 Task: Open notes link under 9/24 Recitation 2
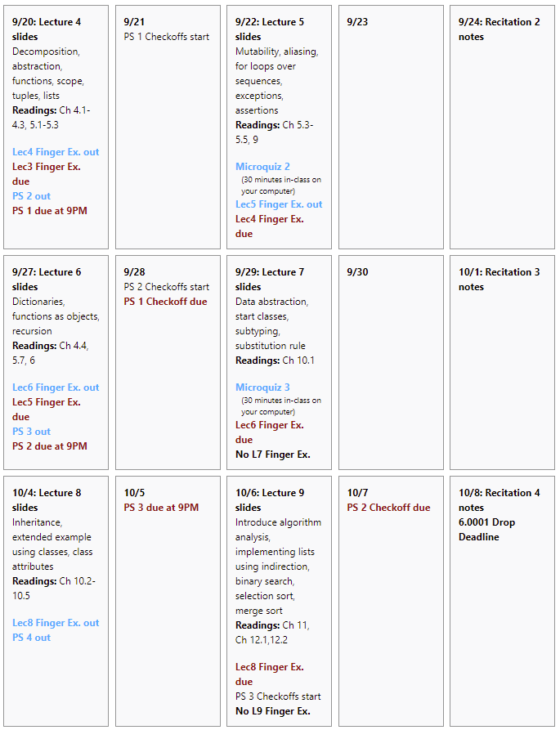pos(471,37)
